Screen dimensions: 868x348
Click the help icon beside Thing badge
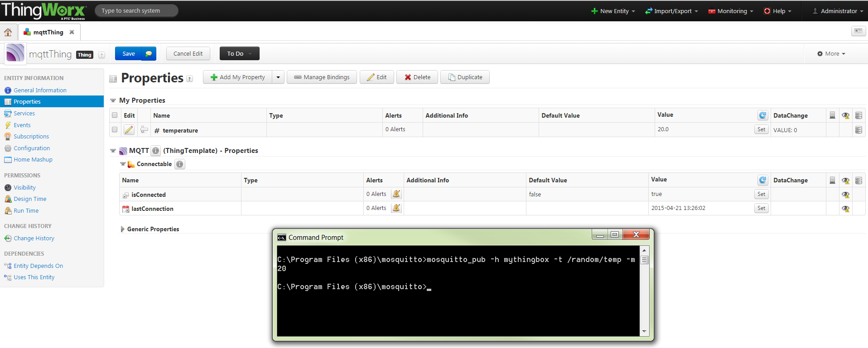tap(101, 55)
